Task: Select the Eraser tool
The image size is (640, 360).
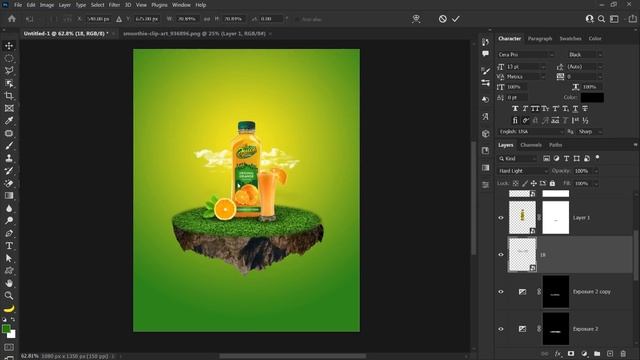Action: (x=9, y=183)
